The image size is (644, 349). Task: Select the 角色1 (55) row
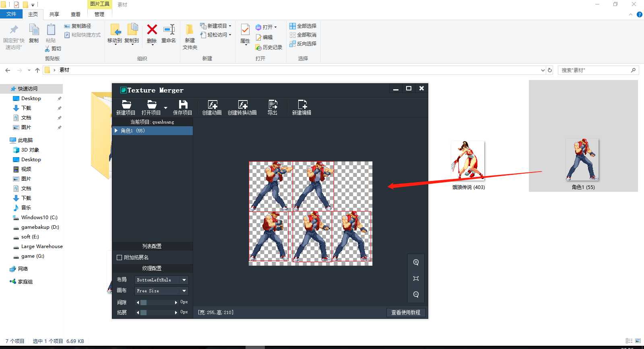pyautogui.click(x=153, y=131)
